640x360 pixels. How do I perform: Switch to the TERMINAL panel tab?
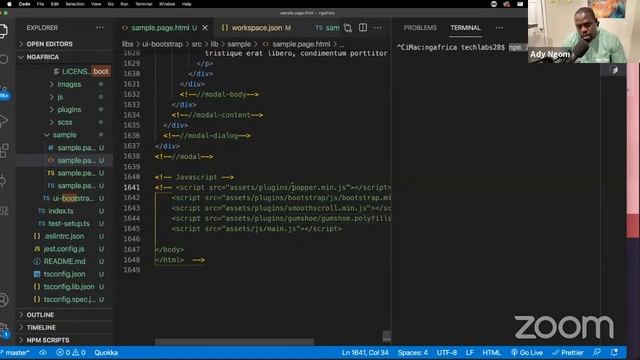pos(465,28)
